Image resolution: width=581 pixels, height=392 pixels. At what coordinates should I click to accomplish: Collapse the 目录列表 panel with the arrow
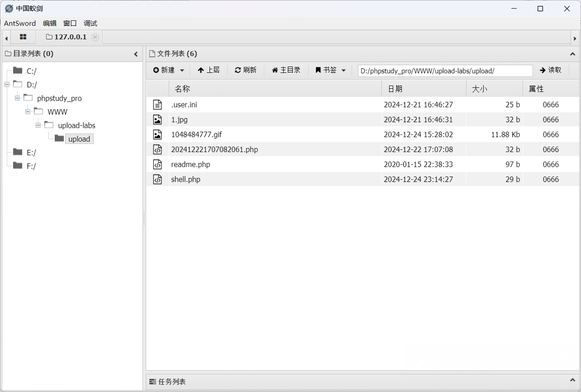coord(136,54)
